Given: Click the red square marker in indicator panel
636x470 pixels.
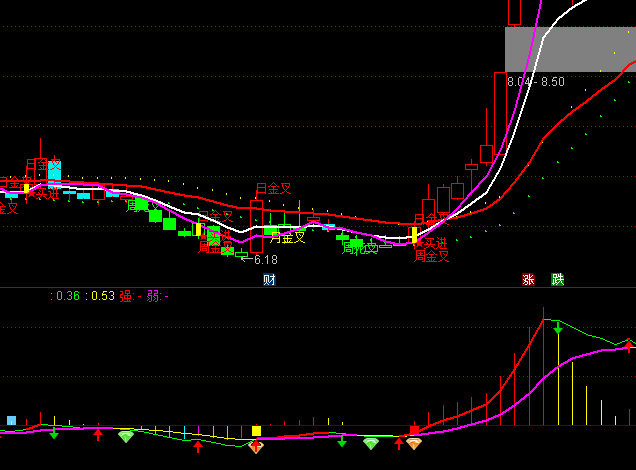Looking at the screenshot, I should 414,430.
